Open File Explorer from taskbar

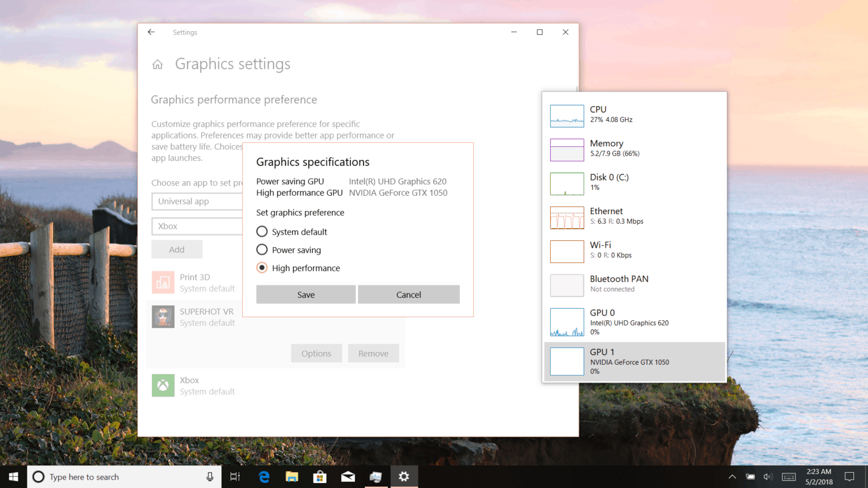(292, 477)
